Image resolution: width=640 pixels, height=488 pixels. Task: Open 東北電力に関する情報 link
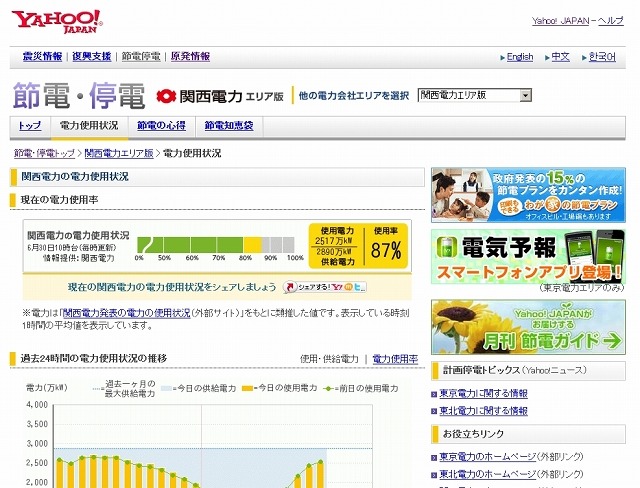pyautogui.click(x=483, y=411)
